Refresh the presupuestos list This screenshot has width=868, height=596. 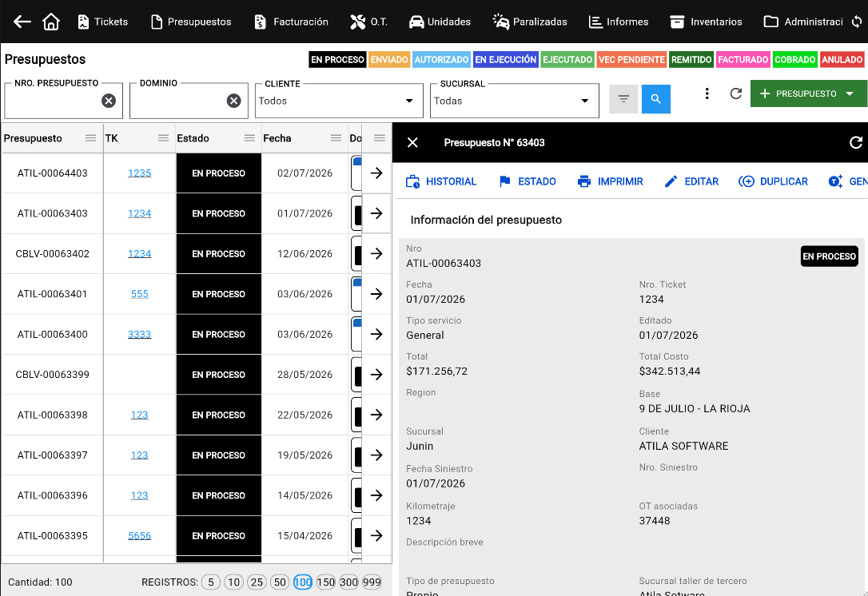pos(735,93)
